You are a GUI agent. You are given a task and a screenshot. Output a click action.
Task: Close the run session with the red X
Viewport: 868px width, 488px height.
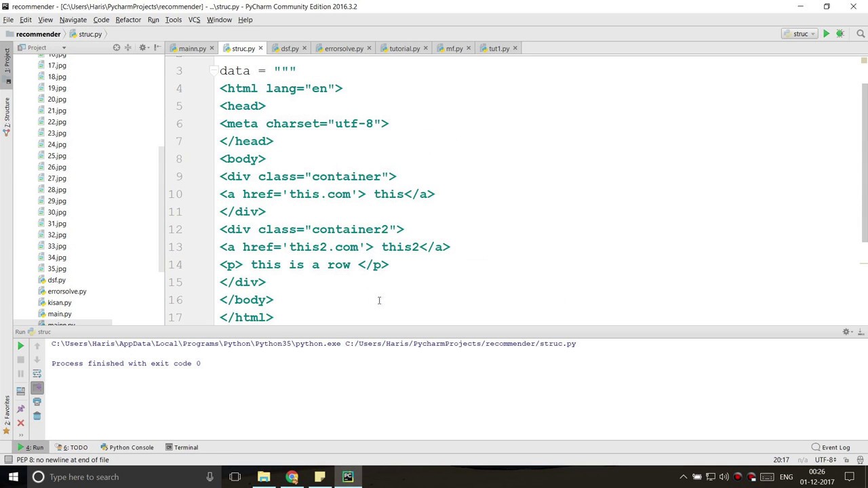pos(20,423)
